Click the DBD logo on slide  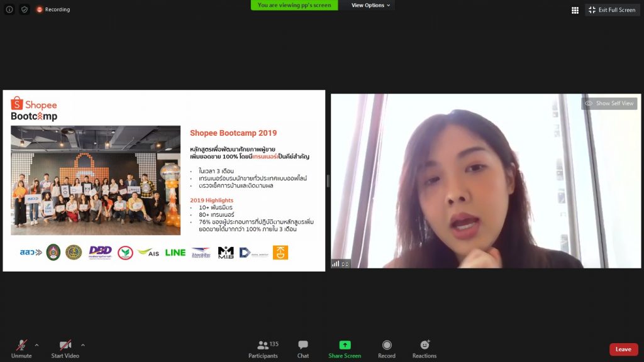[100, 253]
